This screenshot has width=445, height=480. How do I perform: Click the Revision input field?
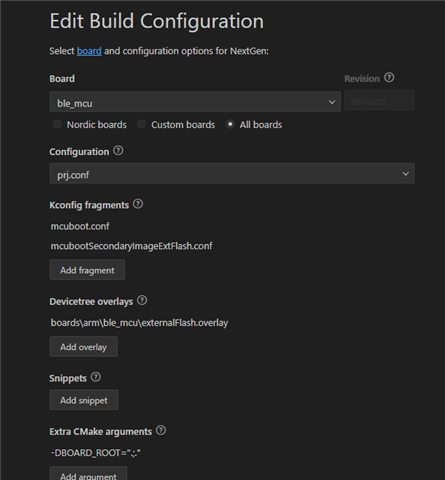[x=379, y=101]
